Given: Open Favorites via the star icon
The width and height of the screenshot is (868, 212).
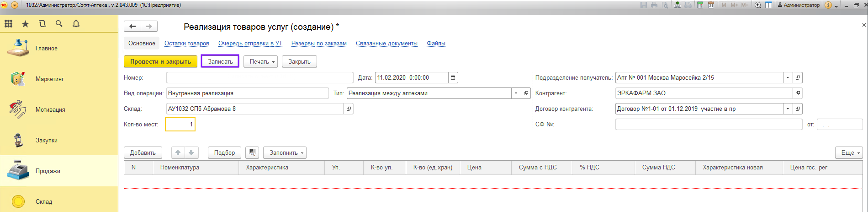Looking at the screenshot, I should [25, 24].
